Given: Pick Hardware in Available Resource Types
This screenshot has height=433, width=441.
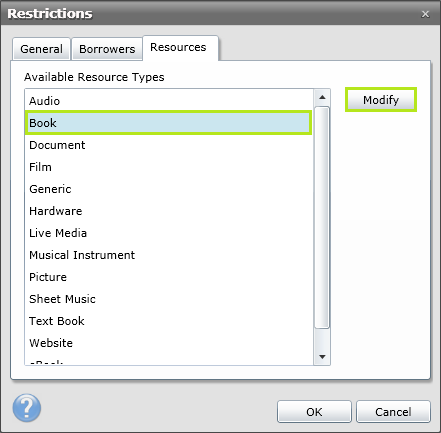Looking at the screenshot, I should 169,211.
